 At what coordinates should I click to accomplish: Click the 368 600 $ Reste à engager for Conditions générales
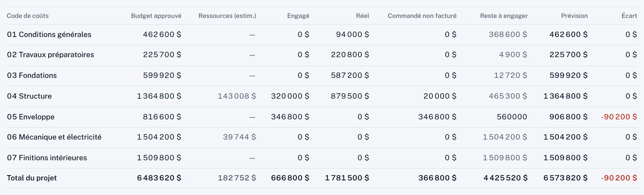point(508,34)
